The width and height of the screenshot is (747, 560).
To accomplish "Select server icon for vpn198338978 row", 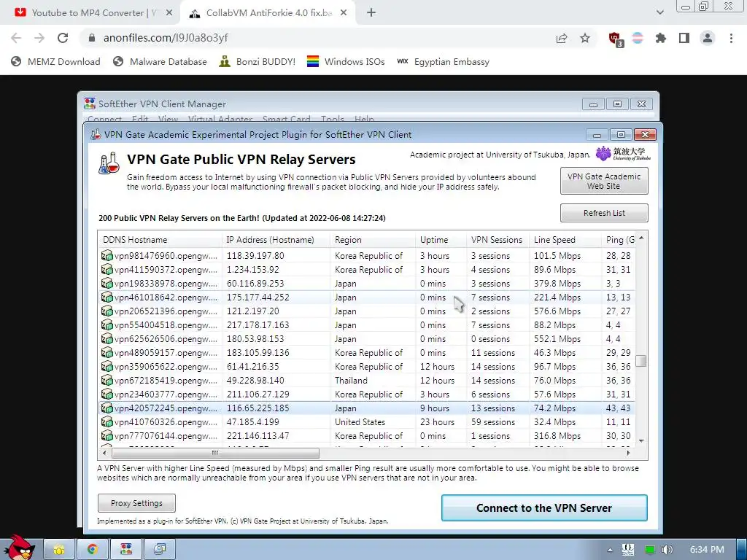I will pos(107,284).
